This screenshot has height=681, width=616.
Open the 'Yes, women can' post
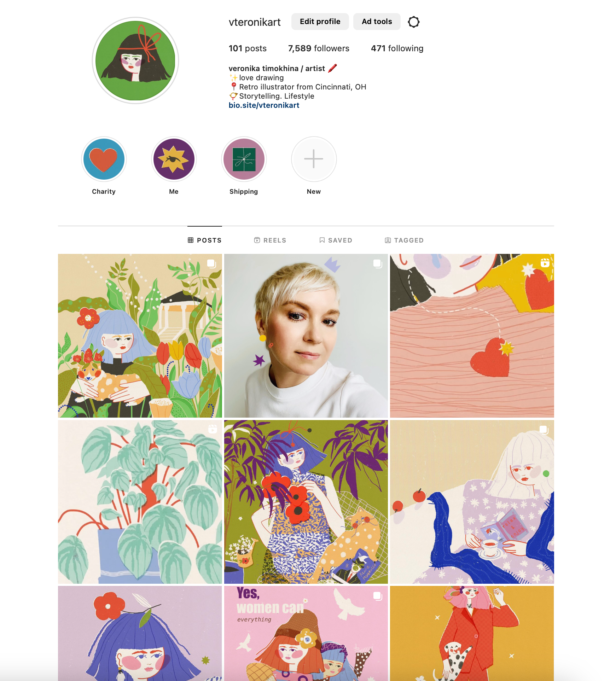click(306, 633)
